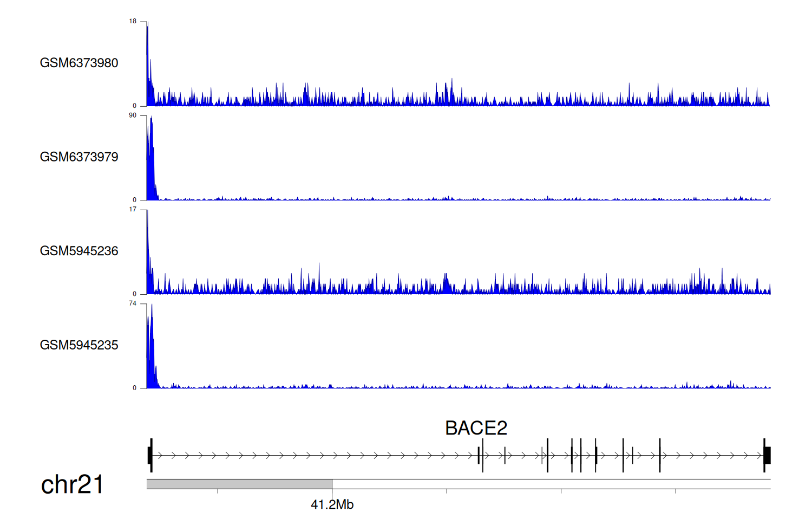The image size is (812, 531).
Task: Select the GSM5945235 track name
Action: (79, 345)
